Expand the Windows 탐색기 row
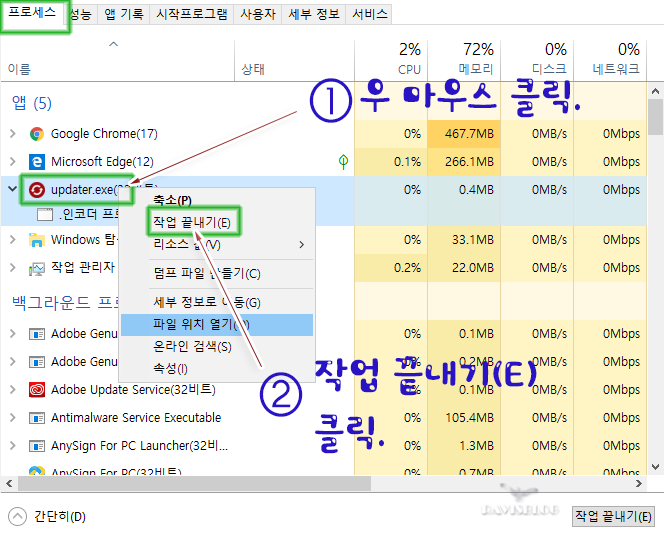664x541 pixels. (x=13, y=240)
